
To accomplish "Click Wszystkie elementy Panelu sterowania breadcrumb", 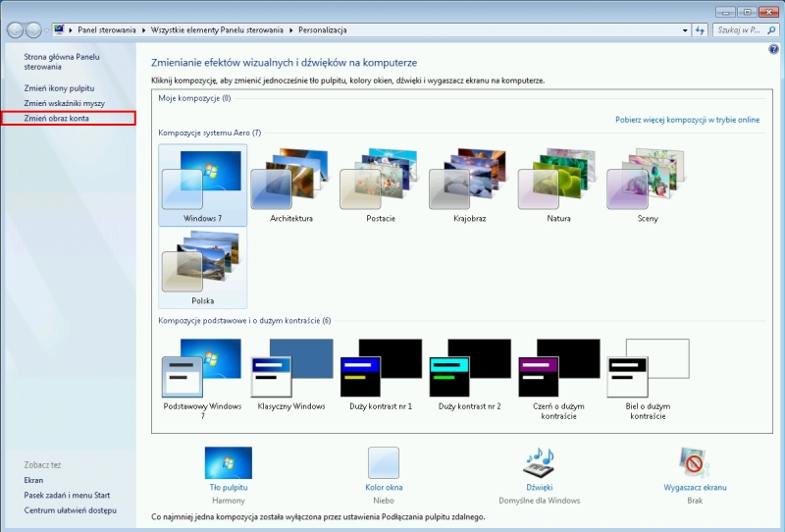I will tap(217, 30).
